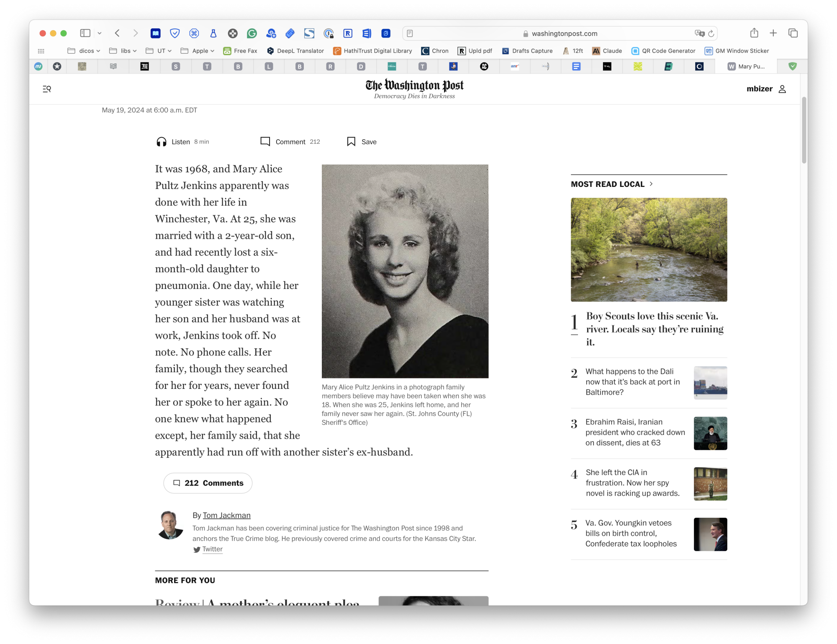The width and height of the screenshot is (837, 644).
Task: Switch to the 'AC' circle tab
Action: tap(484, 66)
